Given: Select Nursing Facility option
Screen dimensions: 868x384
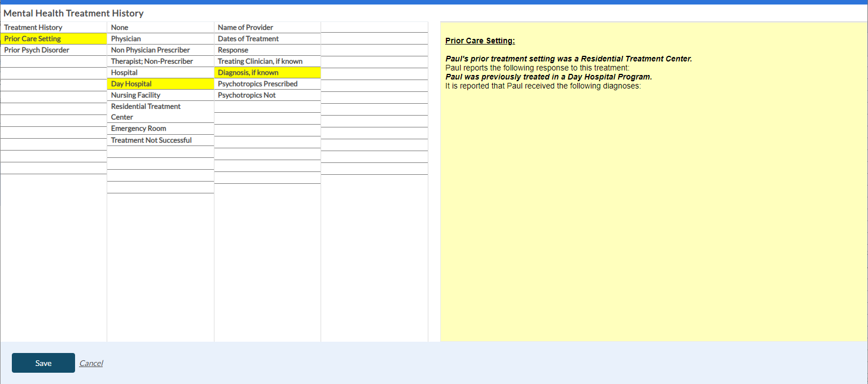Looking at the screenshot, I should coord(135,95).
